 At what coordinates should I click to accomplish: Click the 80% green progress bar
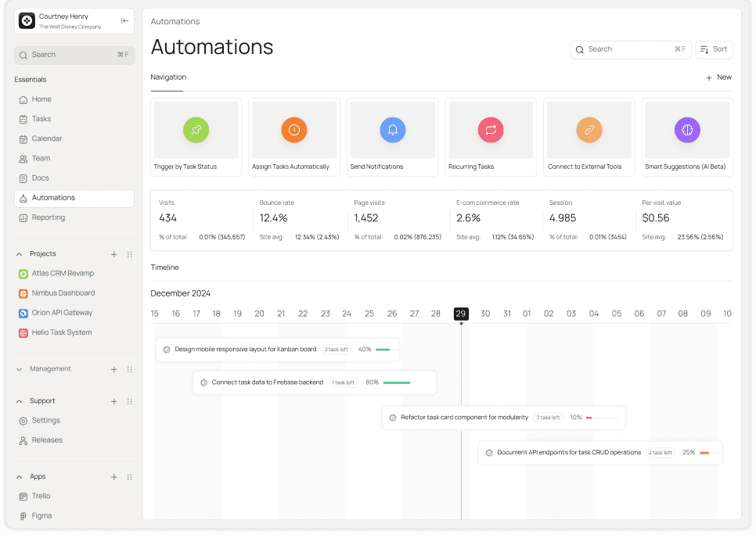tap(398, 382)
